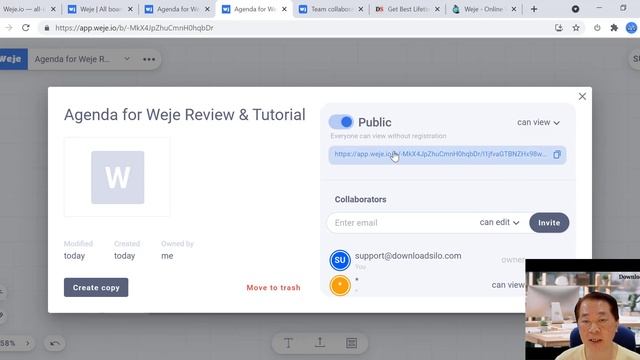Click the Create copy button
The image size is (640, 360).
click(x=96, y=287)
